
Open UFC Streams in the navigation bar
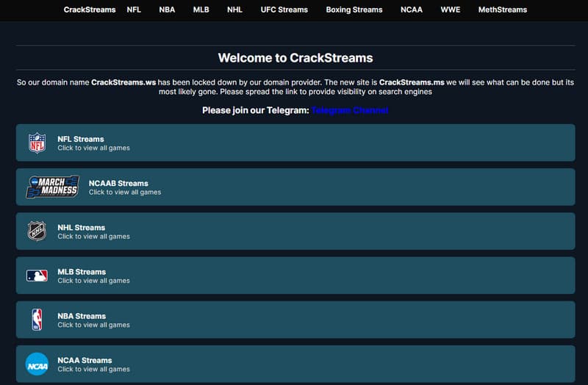[284, 10]
